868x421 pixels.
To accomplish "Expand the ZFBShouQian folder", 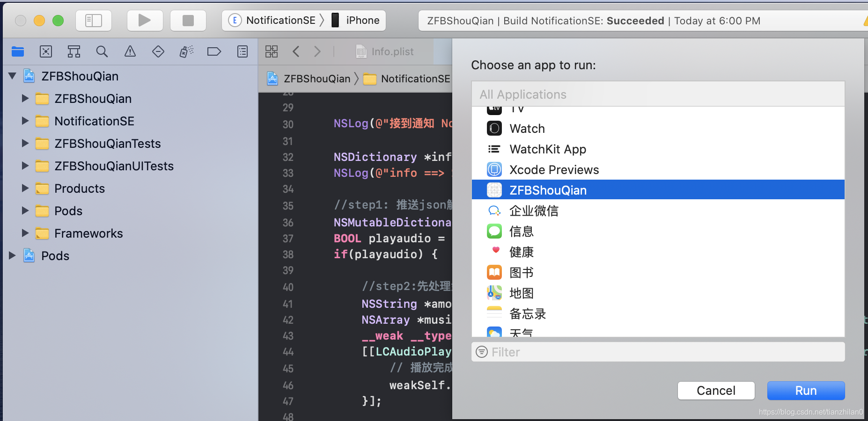I will tap(25, 98).
